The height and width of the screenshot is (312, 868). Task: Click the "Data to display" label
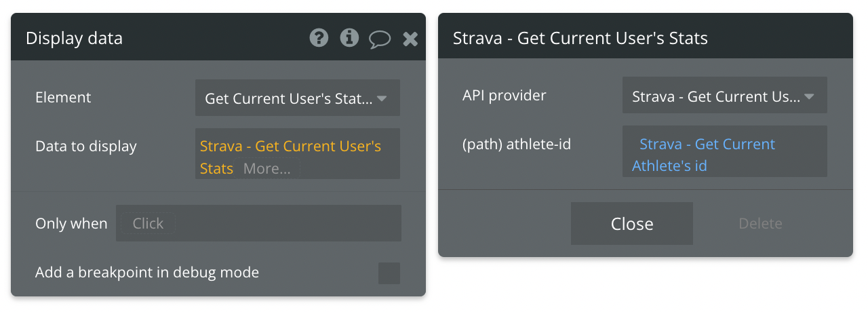(x=86, y=147)
